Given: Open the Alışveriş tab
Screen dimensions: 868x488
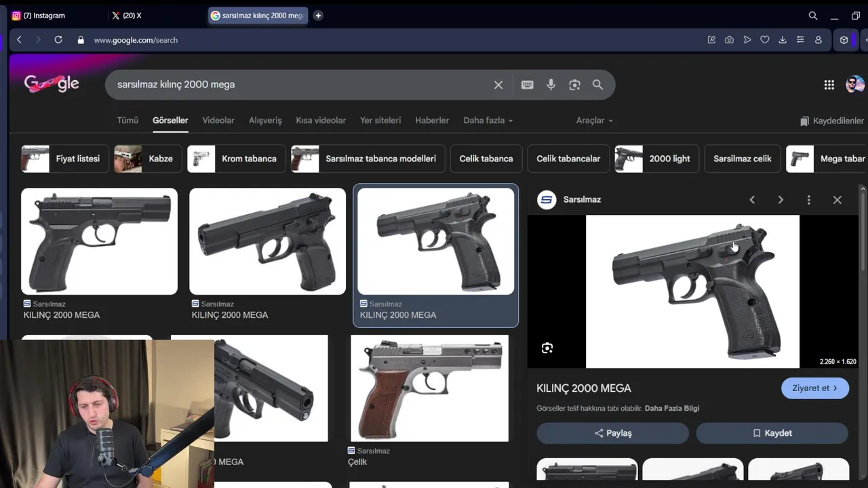Looking at the screenshot, I should 265,120.
